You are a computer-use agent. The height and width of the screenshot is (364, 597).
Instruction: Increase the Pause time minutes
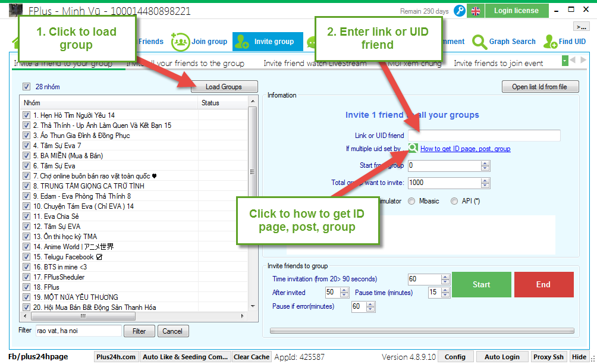click(445, 290)
